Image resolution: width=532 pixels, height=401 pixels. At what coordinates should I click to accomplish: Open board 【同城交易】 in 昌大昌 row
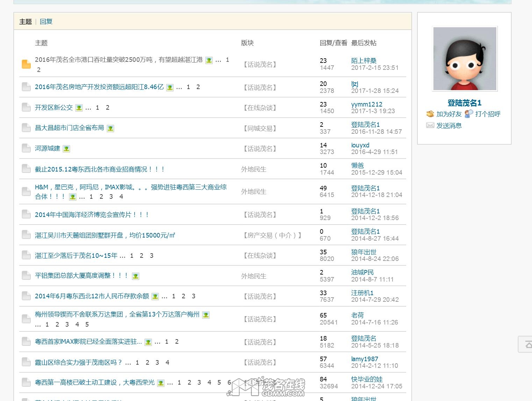[260, 129]
